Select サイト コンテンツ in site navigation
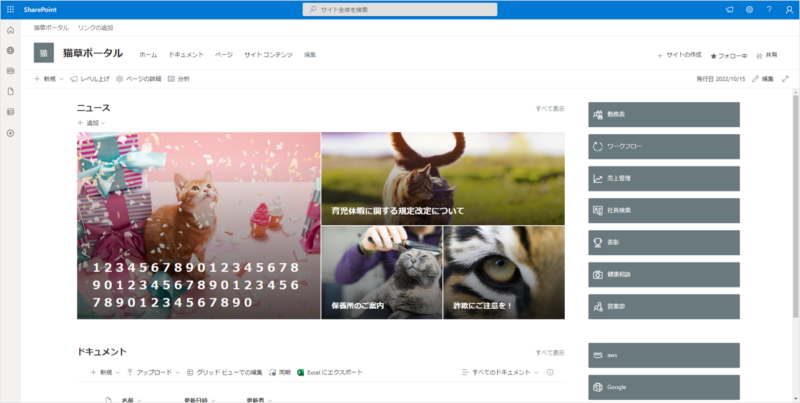 268,54
